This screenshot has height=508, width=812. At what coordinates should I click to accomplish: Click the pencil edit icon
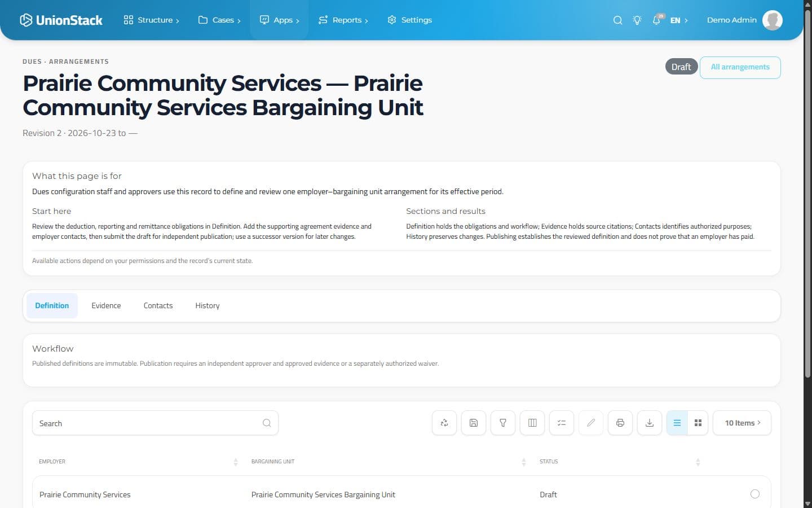coord(591,423)
